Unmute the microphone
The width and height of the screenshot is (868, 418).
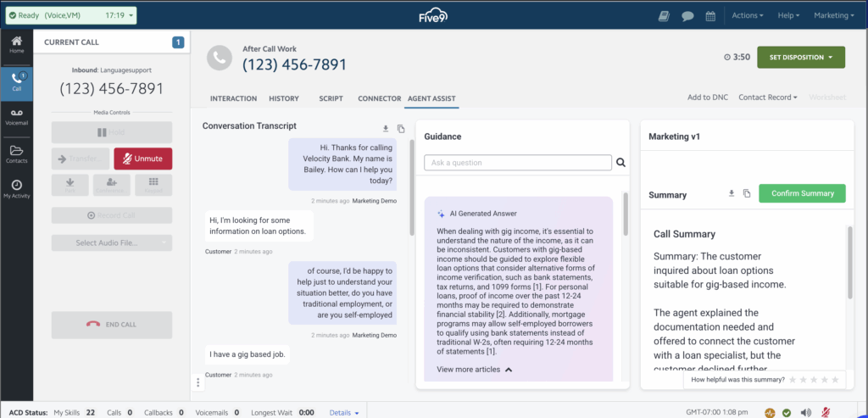tap(142, 158)
